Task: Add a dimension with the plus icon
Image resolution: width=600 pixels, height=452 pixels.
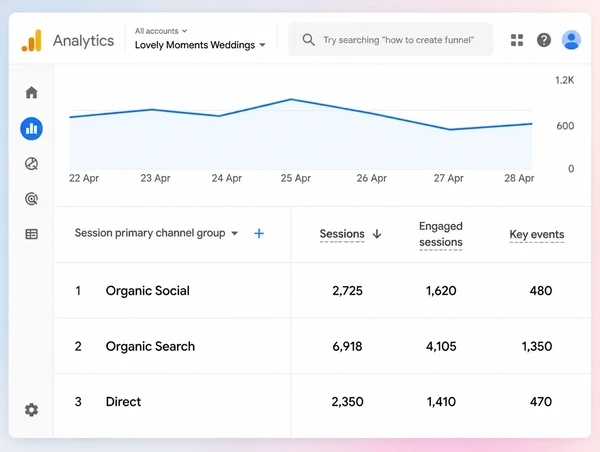Action: (x=259, y=233)
